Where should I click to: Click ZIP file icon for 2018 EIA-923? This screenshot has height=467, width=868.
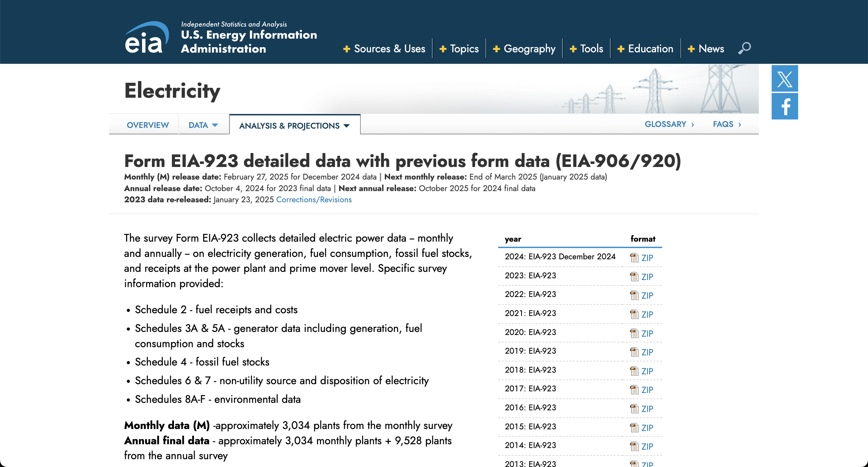click(x=634, y=371)
